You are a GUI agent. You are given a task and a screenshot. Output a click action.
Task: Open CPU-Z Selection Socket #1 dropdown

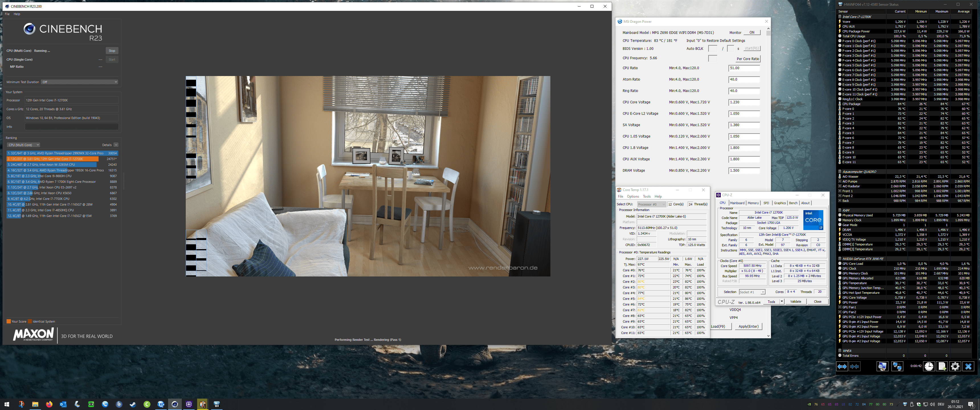tap(752, 292)
